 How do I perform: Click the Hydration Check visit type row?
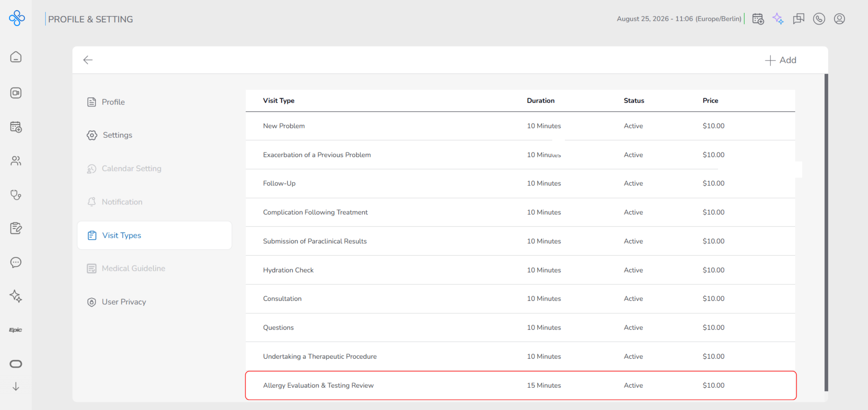pyautogui.click(x=521, y=270)
